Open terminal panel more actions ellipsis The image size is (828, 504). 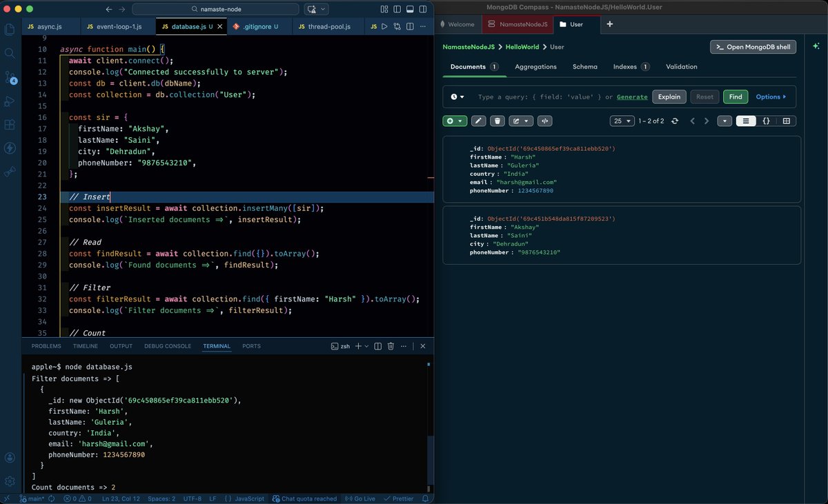(x=403, y=346)
